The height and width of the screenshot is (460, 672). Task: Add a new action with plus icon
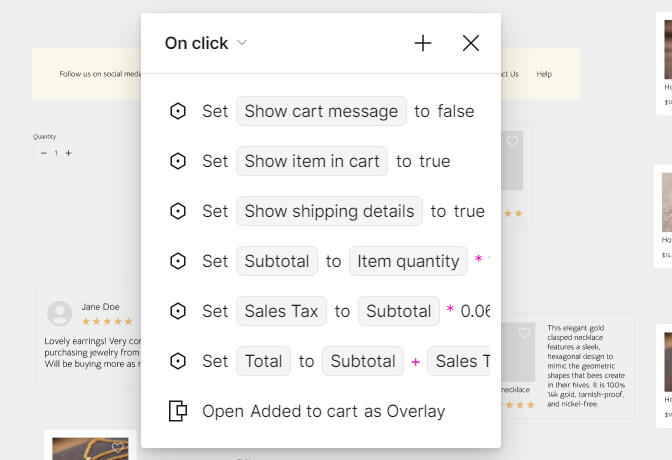[x=423, y=43]
